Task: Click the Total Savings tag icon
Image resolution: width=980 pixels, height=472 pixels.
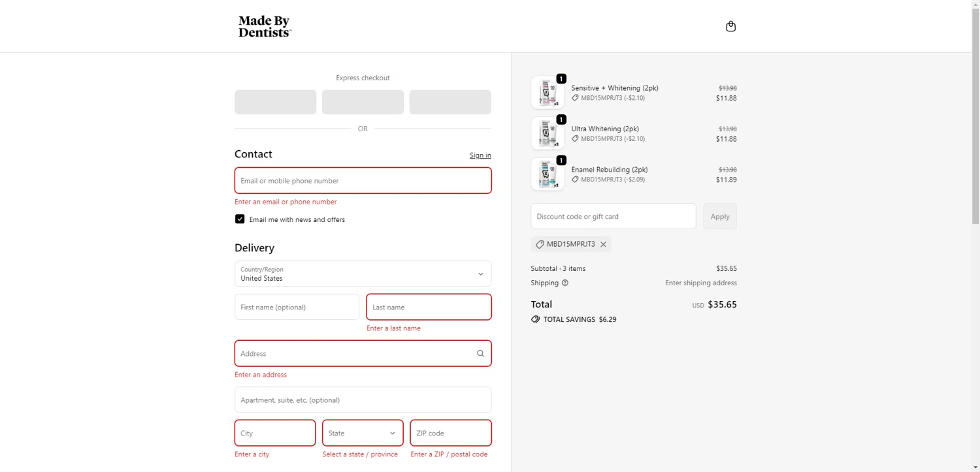Action: (x=535, y=319)
